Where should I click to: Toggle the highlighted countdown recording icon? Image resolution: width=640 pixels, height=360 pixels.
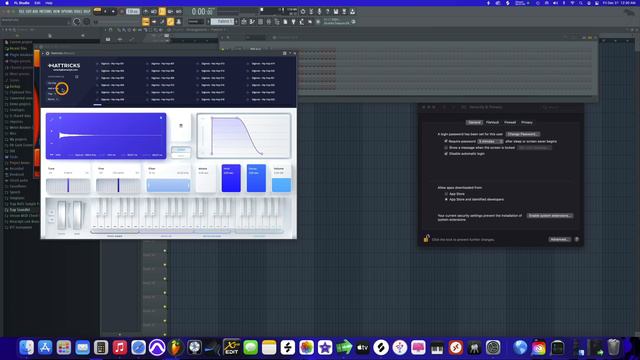162,11
